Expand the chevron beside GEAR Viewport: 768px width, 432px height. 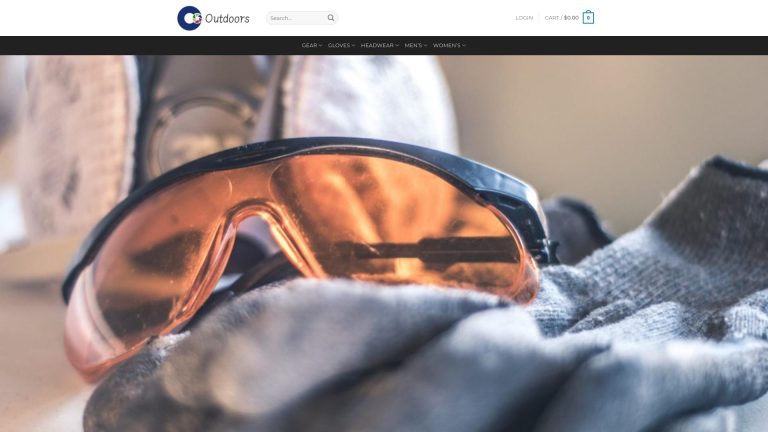pyautogui.click(x=321, y=45)
